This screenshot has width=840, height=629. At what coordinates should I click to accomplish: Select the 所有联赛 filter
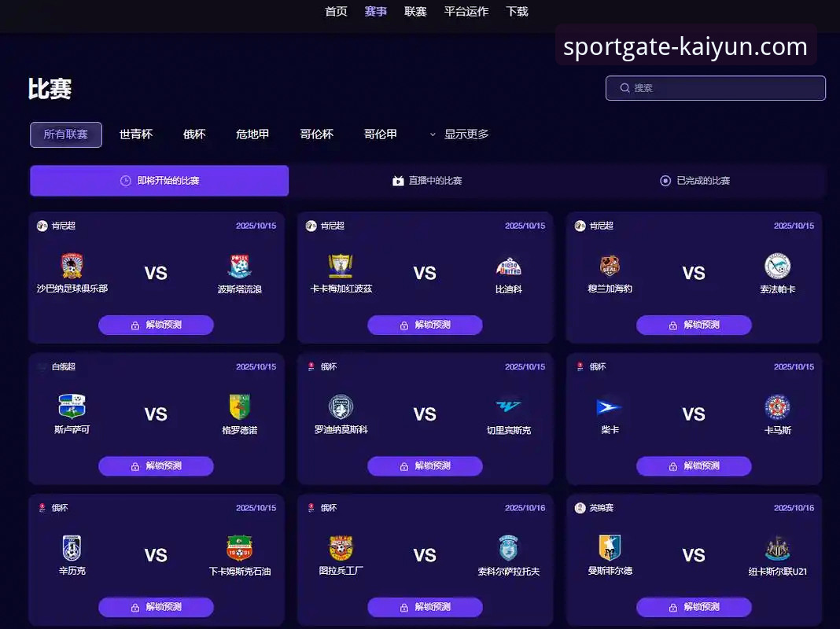(66, 134)
